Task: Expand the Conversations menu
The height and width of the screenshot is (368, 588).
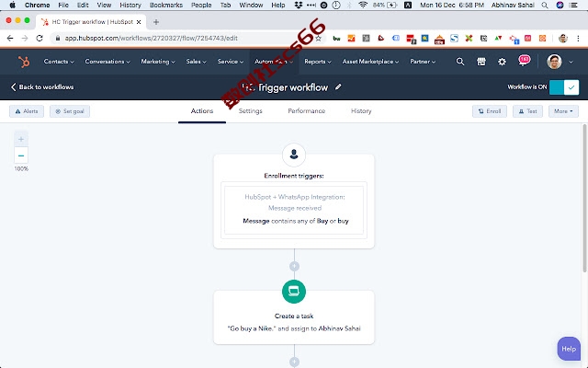Action: (107, 62)
